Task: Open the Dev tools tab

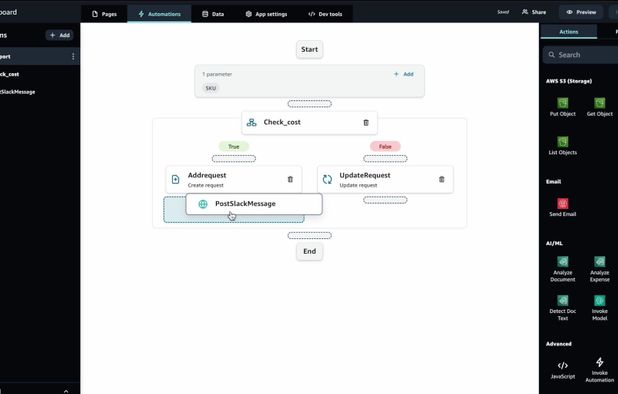Action: point(325,14)
